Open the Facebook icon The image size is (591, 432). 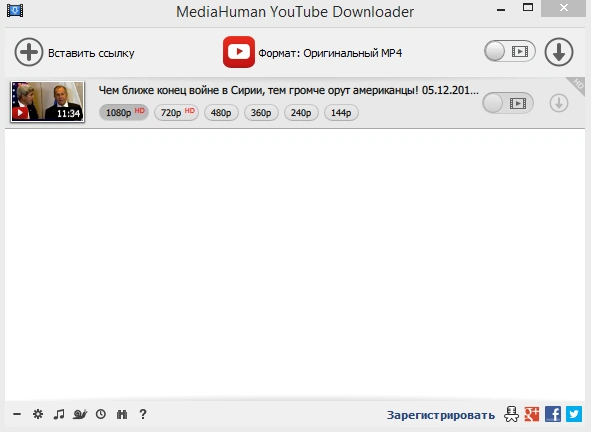(x=553, y=414)
